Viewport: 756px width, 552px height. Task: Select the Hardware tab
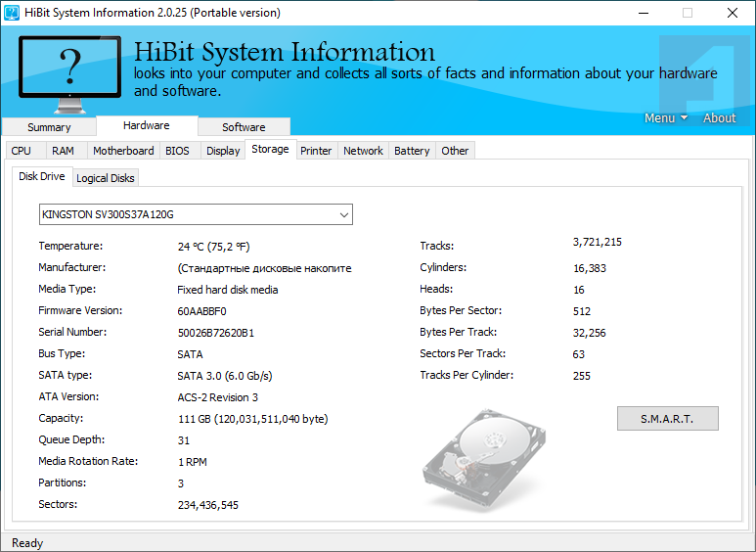[x=147, y=125]
